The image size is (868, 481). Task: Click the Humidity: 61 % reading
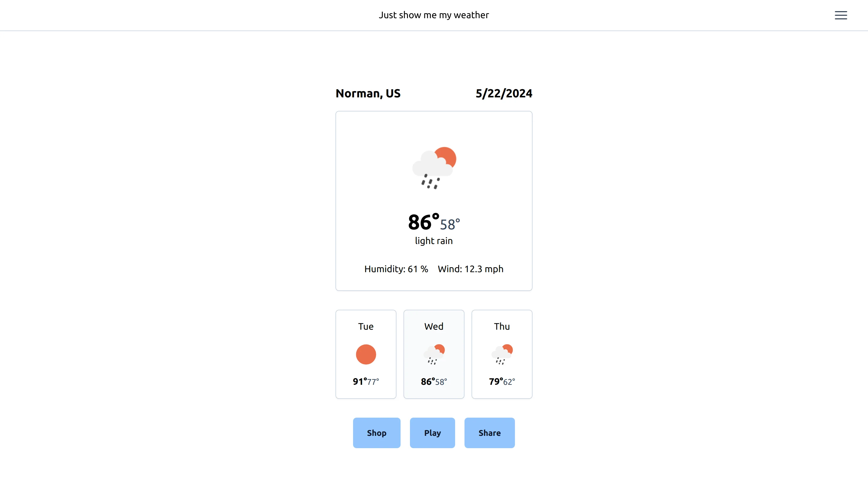point(396,269)
